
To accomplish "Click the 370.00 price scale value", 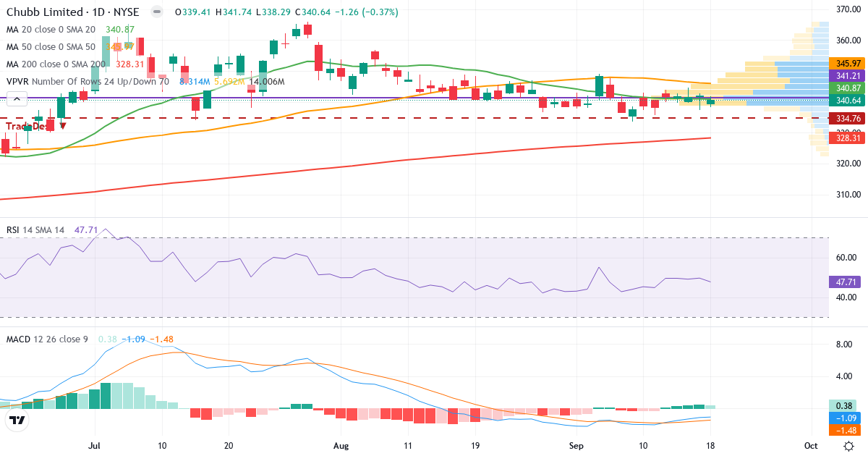I will [848, 9].
